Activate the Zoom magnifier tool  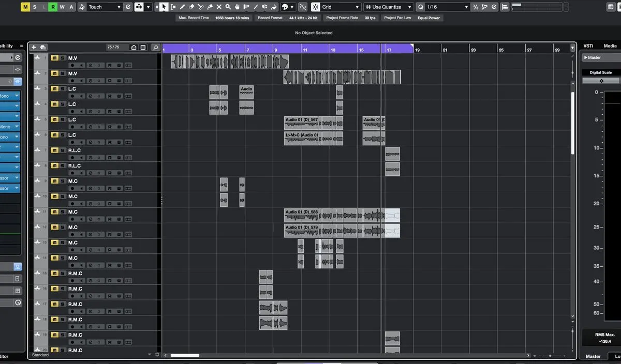click(x=228, y=7)
